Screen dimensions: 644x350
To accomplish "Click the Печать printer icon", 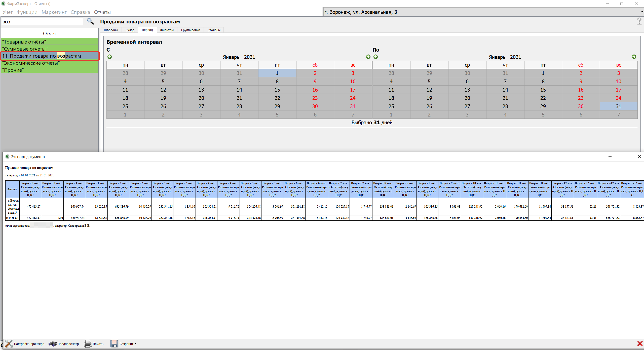I will click(88, 344).
